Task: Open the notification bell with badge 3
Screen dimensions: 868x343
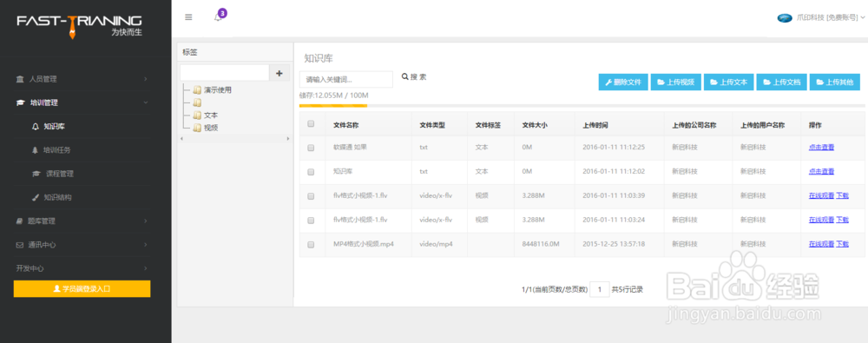Action: [218, 17]
